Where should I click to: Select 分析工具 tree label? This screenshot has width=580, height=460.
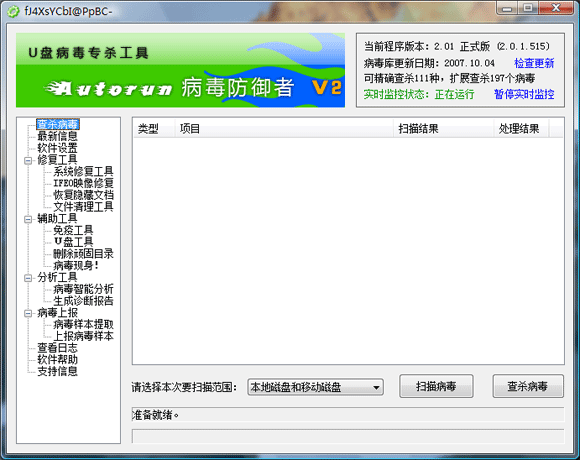click(x=57, y=277)
